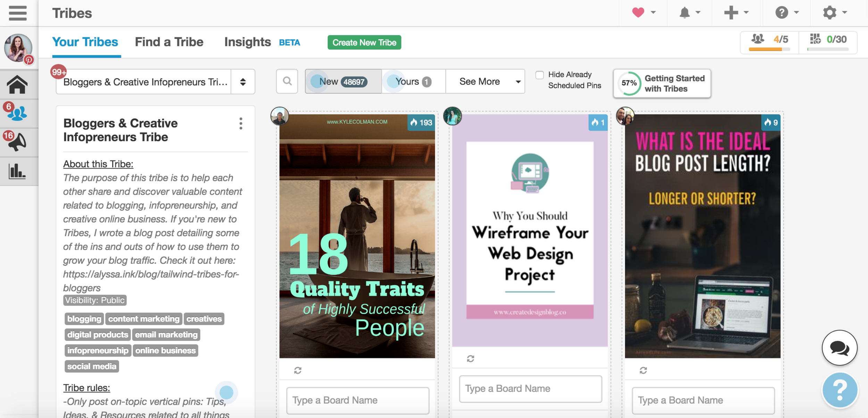Click the tribes 4/5 members counter
The height and width of the screenshot is (418, 868).
point(769,42)
